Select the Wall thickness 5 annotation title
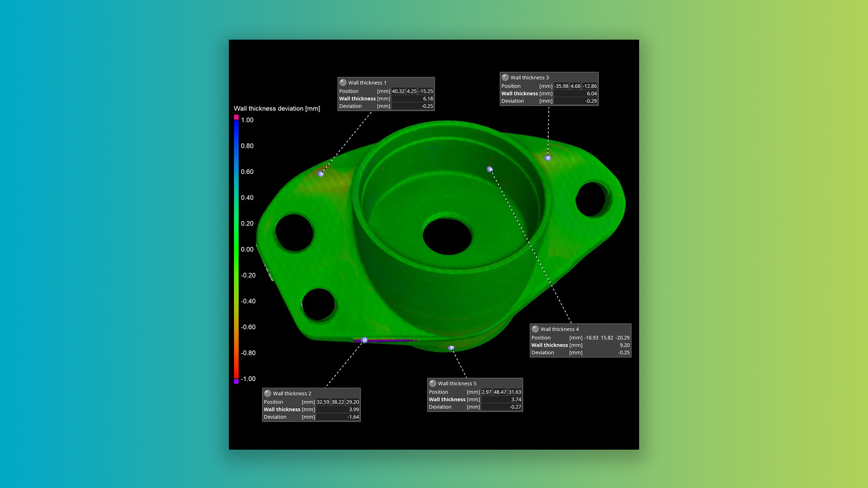 (x=457, y=384)
